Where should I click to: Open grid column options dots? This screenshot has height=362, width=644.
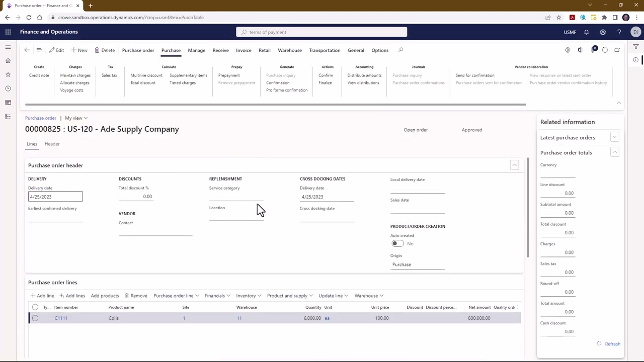(x=518, y=307)
